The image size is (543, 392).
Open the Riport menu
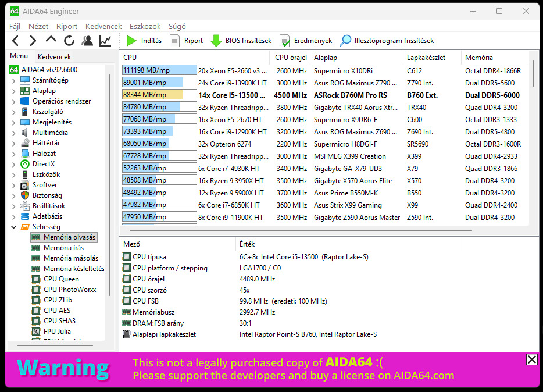[67, 27]
